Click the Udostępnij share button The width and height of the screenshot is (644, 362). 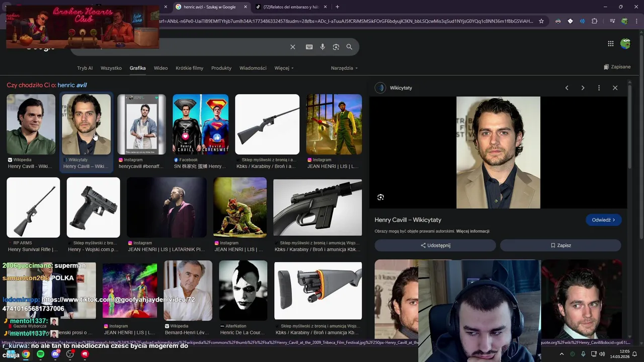[x=435, y=245]
